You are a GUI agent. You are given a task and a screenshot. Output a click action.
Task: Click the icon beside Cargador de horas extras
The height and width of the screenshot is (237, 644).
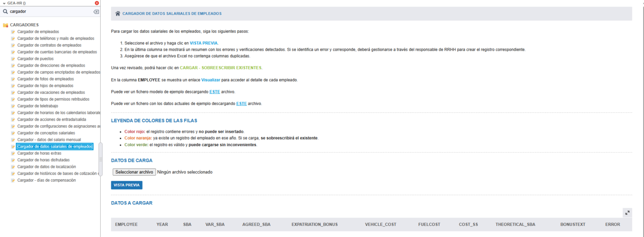click(x=13, y=153)
